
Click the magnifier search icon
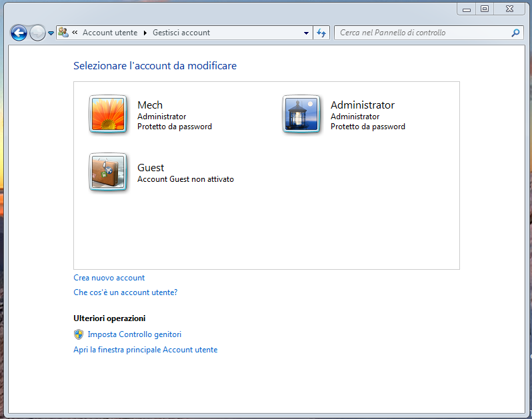click(515, 33)
